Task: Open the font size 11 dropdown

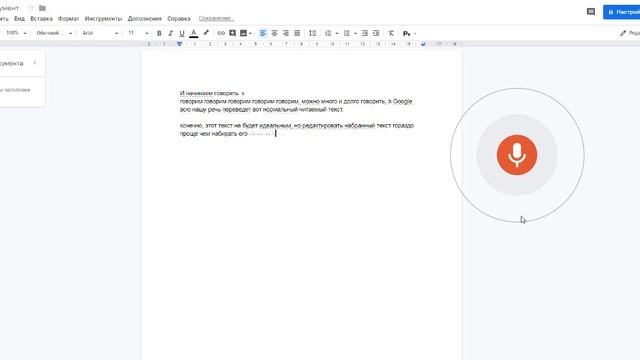Action: click(138, 33)
